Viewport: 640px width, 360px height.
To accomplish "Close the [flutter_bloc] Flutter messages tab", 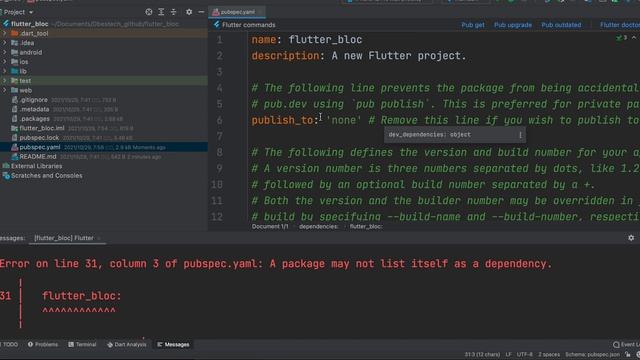I will 99,238.
